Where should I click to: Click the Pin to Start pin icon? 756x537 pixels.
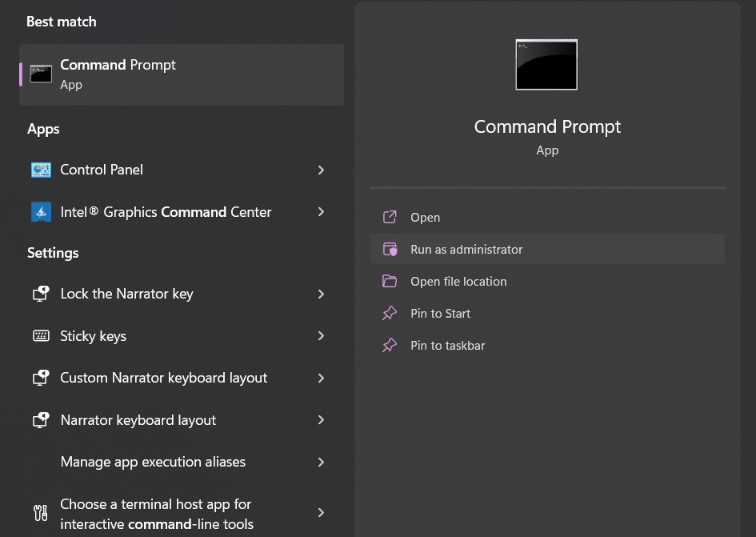coord(390,313)
